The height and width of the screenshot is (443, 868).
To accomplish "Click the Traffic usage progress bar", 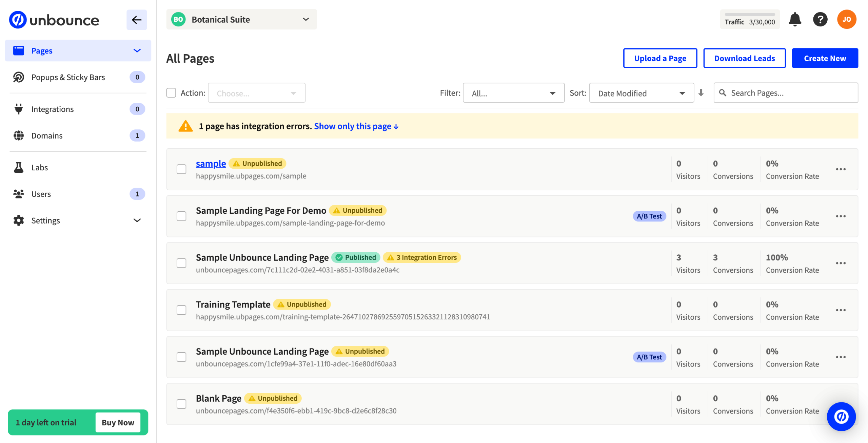I will click(x=750, y=15).
